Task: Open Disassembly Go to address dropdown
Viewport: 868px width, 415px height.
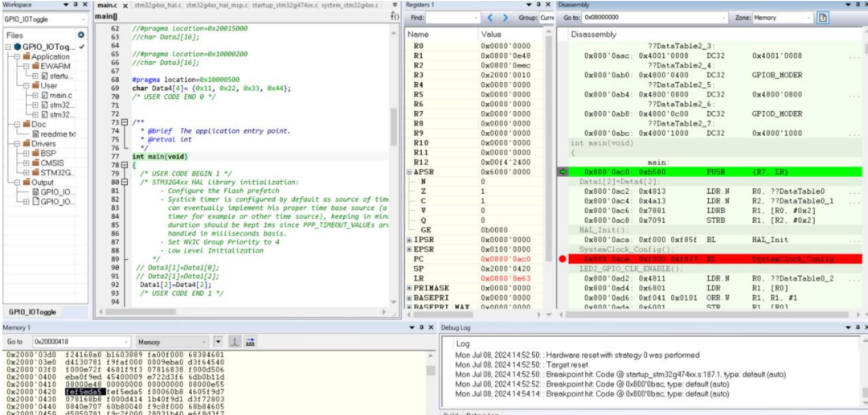Action: [724, 18]
